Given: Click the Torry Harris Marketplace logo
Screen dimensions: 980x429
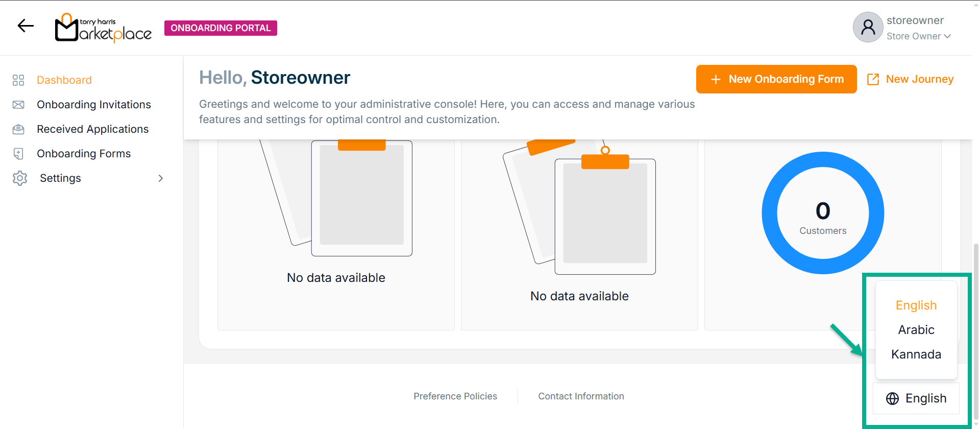Looking at the screenshot, I should coord(103,28).
